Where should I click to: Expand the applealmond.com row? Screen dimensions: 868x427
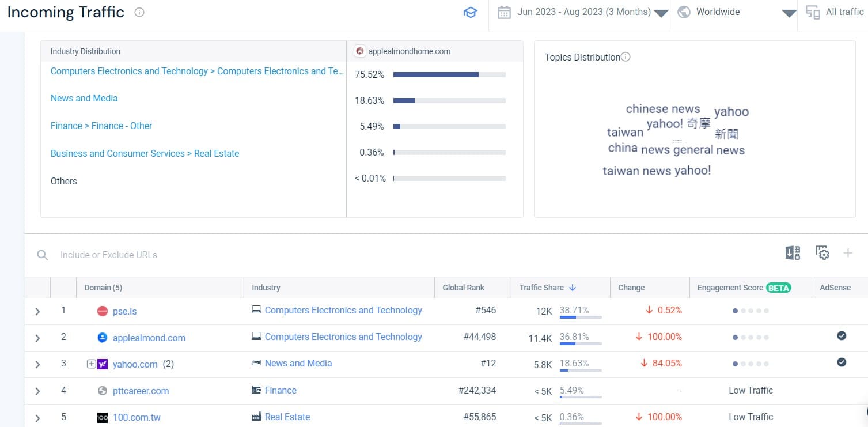[x=37, y=338]
